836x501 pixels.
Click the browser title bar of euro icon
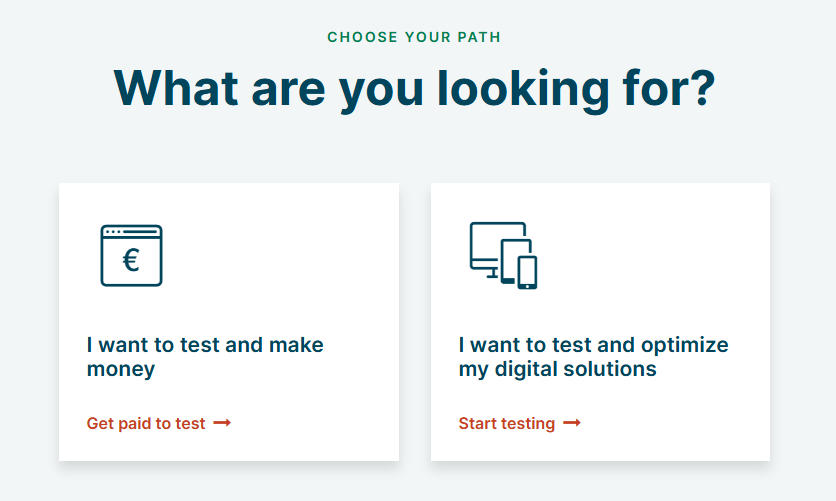pyautogui.click(x=131, y=232)
